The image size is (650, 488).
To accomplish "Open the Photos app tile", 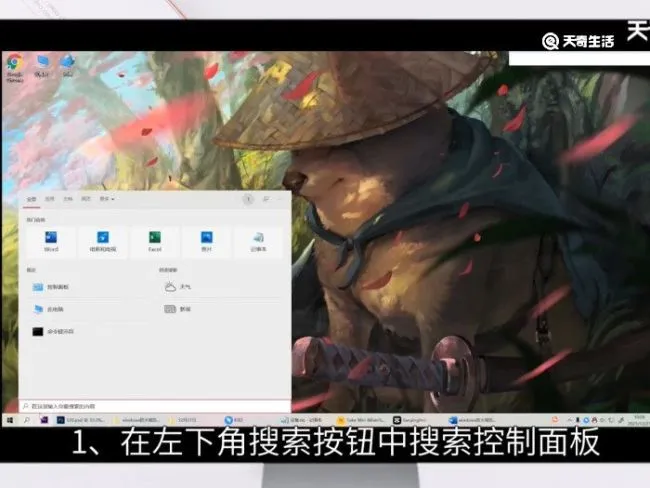I will point(206,242).
